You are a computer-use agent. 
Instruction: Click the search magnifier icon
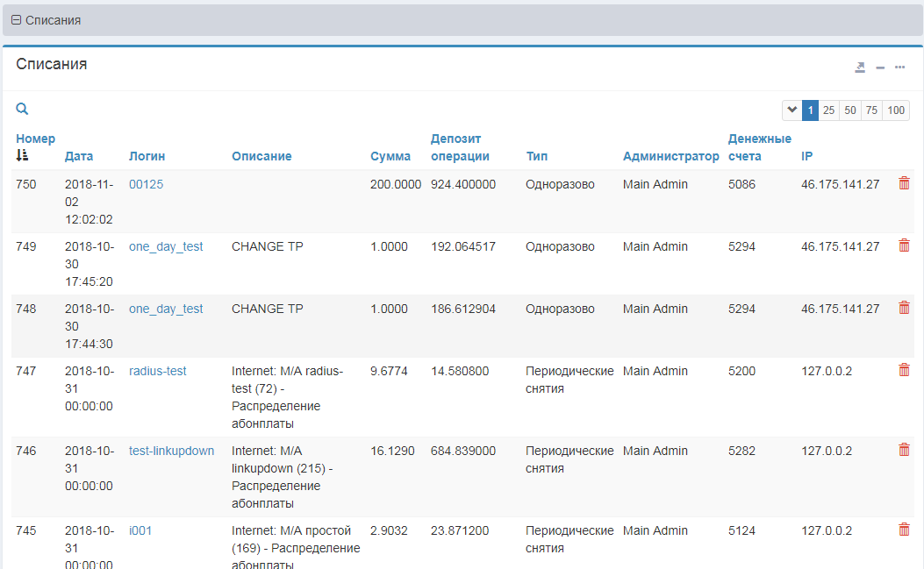point(22,110)
